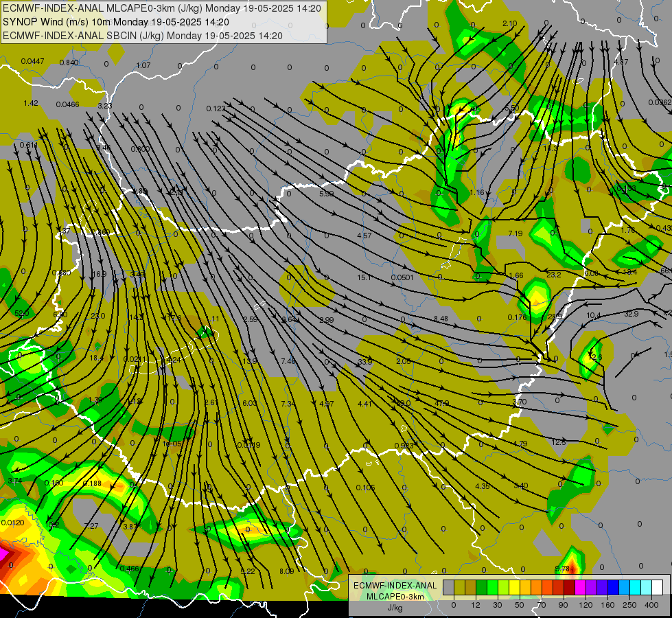Click the magenta legend swatch
Viewport: 672px width, 618px height.
581,587
